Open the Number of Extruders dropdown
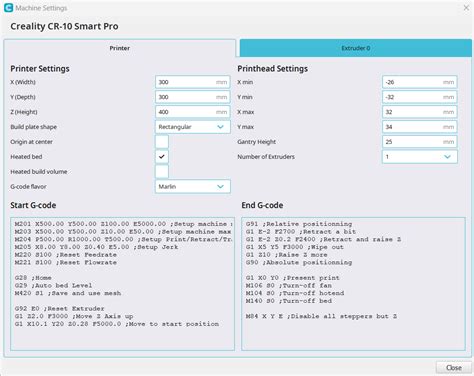Viewport: 474px width, 376px height. point(420,157)
